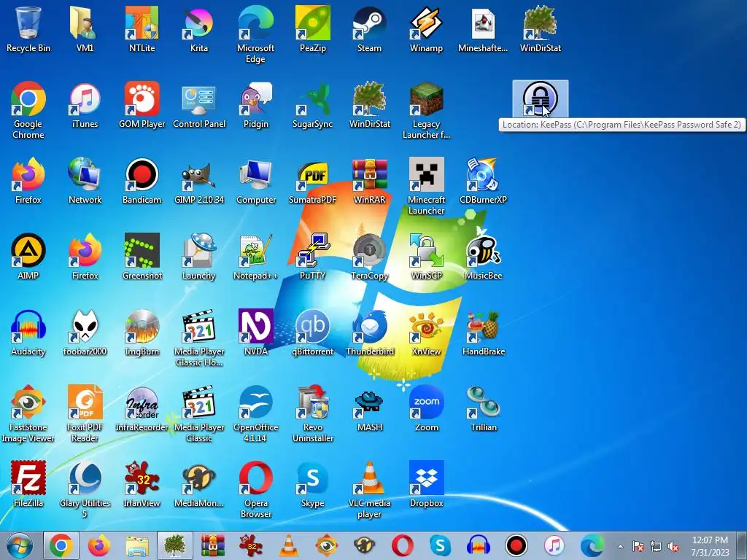
Task: Select the Notepad++ desktop shortcut
Action: click(255, 257)
